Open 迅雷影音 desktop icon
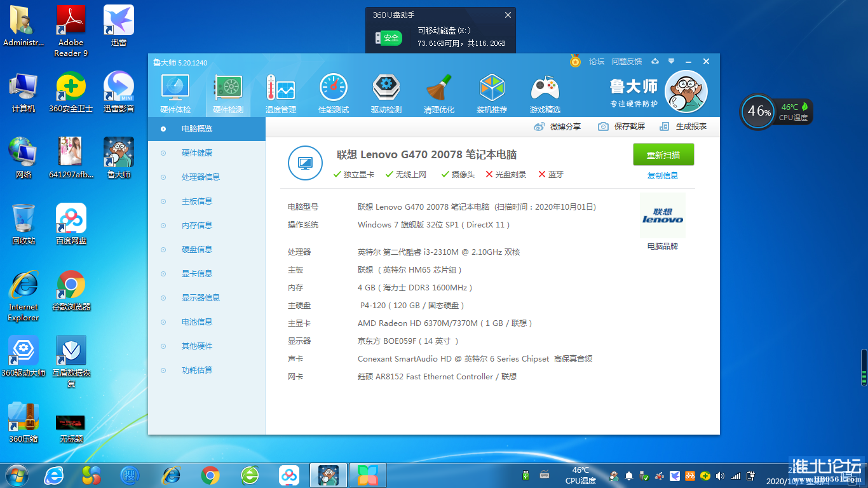Image resolution: width=868 pixels, height=488 pixels. tap(119, 92)
